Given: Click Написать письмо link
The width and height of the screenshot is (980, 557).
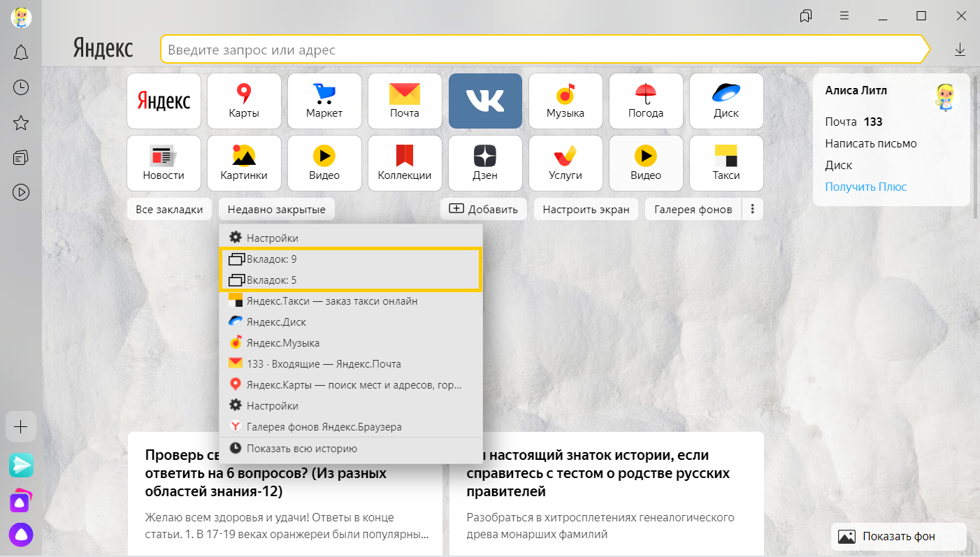Looking at the screenshot, I should (x=871, y=143).
